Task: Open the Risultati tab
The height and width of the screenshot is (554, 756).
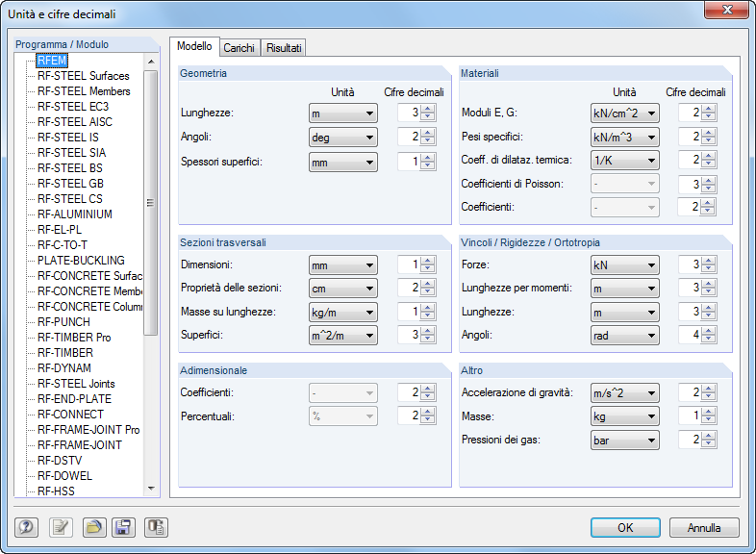Action: tap(284, 48)
